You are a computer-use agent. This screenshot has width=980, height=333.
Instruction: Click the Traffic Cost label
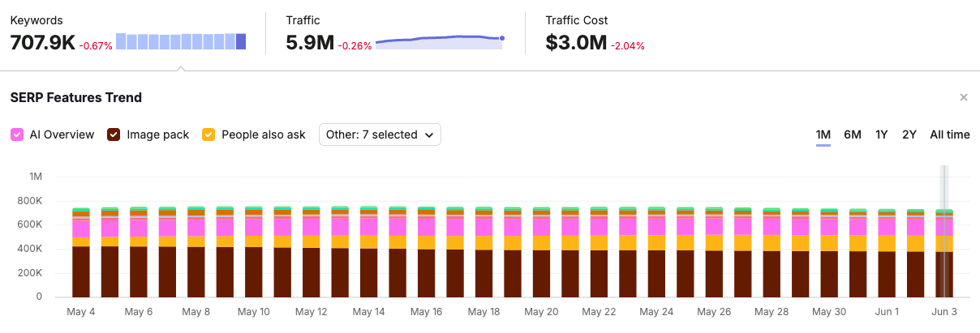pyautogui.click(x=577, y=20)
